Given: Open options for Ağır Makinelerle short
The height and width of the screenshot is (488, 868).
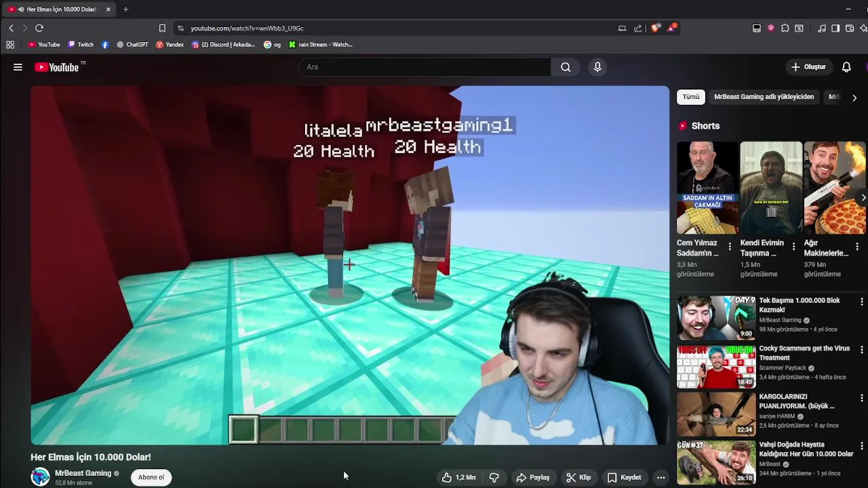Looking at the screenshot, I should click(x=857, y=247).
